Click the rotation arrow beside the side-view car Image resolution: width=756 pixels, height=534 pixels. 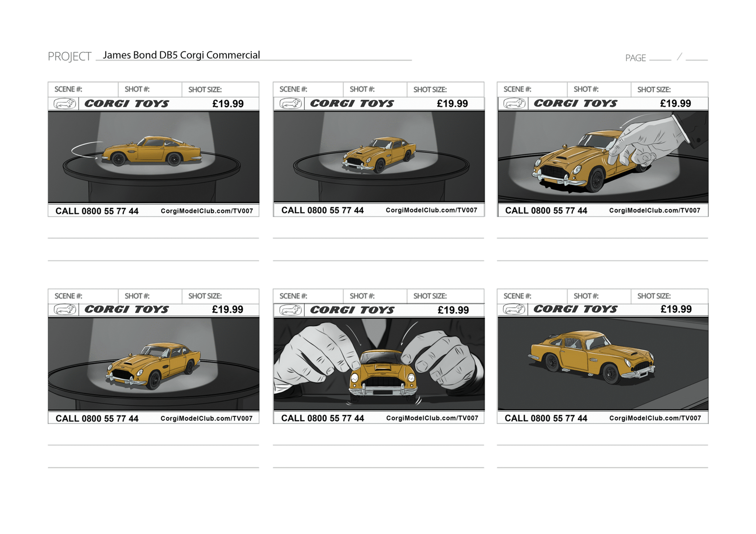(84, 150)
